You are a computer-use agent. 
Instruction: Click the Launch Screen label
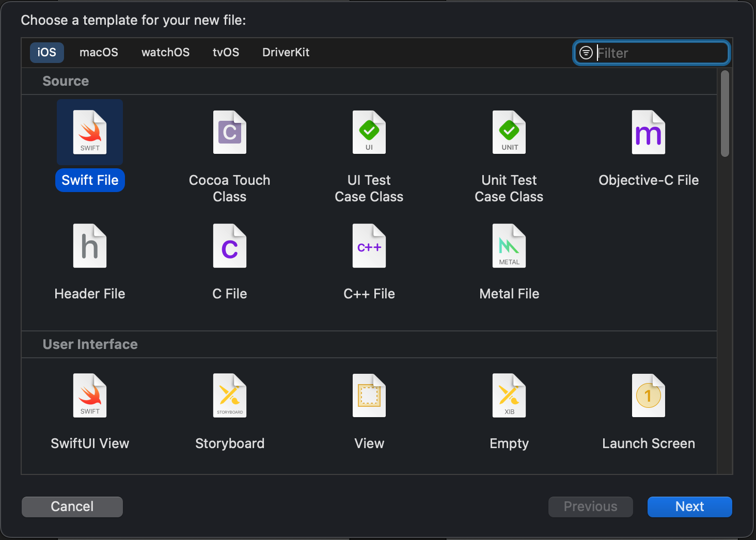[x=649, y=443]
